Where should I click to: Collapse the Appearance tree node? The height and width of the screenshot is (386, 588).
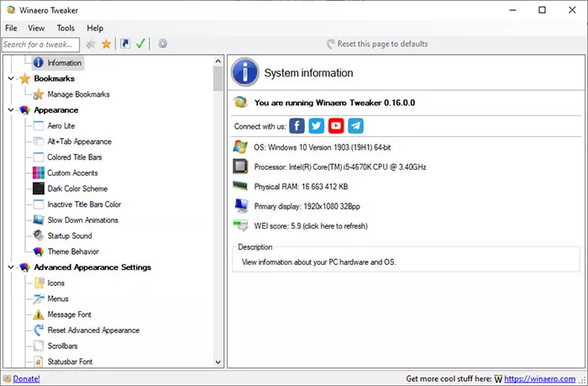pos(10,110)
